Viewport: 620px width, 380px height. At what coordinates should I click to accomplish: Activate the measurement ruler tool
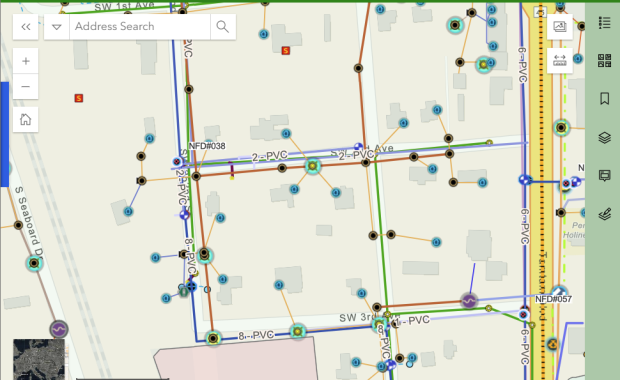560,60
